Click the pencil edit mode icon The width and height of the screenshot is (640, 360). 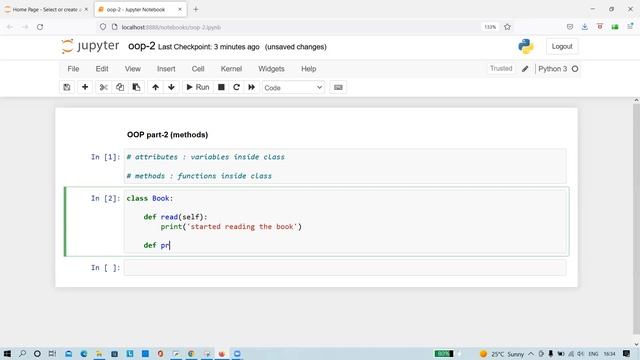(525, 69)
